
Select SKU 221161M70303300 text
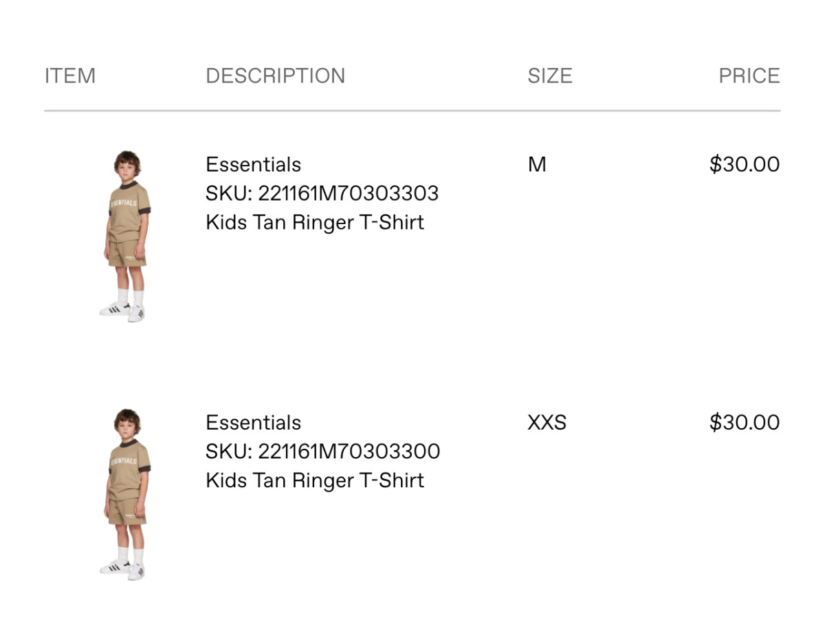click(322, 452)
